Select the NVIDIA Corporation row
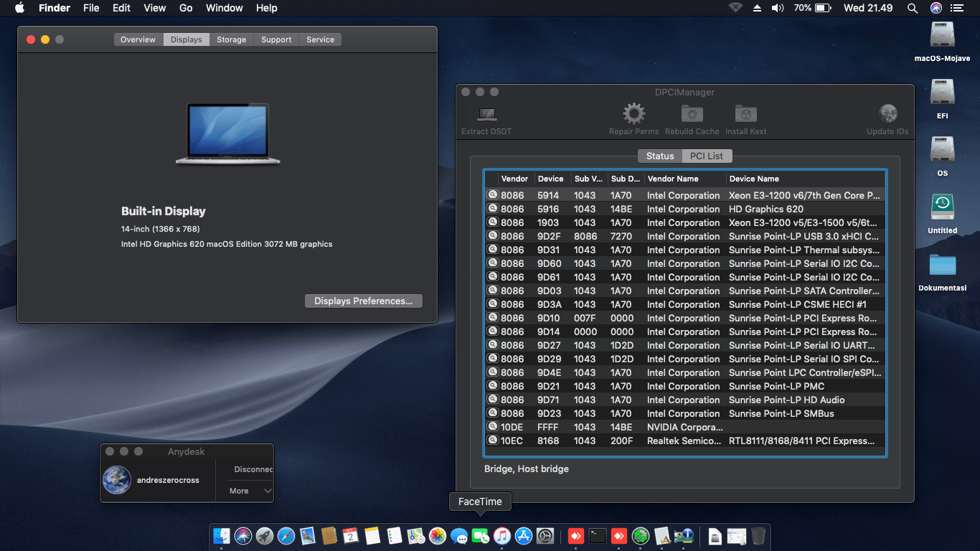The image size is (980, 551). pyautogui.click(x=682, y=427)
